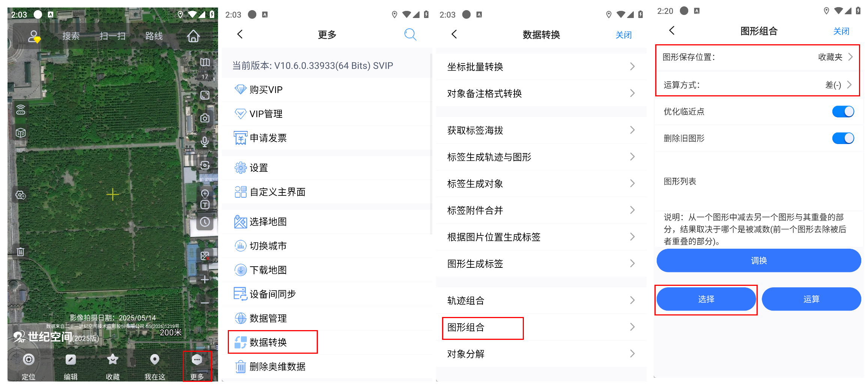Tap the 运算 compute button

click(811, 299)
